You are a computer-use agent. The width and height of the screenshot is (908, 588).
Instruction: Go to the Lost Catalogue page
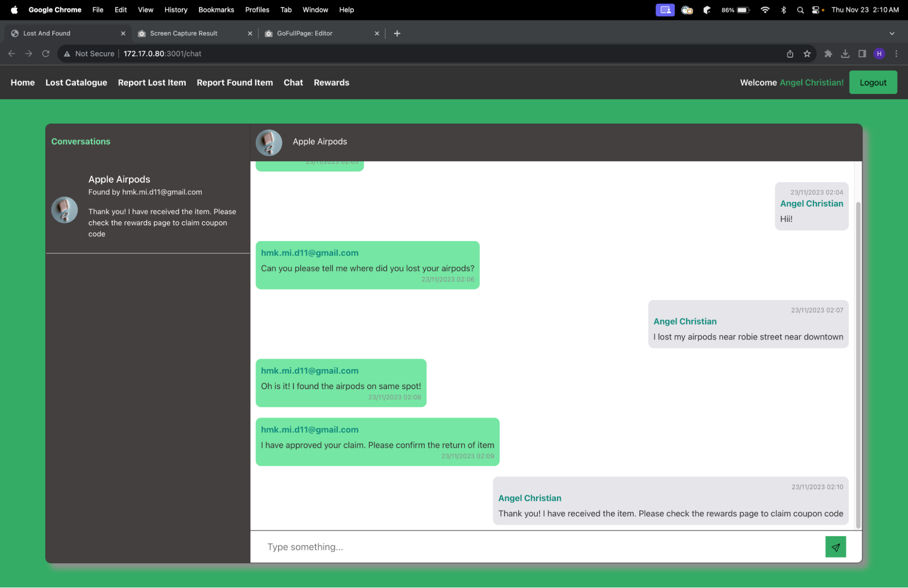point(76,82)
